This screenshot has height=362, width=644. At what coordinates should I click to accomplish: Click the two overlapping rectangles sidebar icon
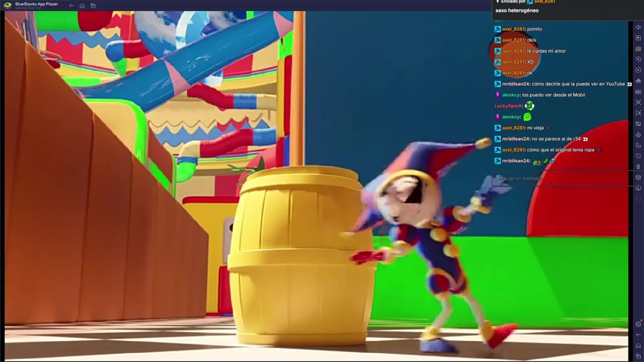pos(638,145)
